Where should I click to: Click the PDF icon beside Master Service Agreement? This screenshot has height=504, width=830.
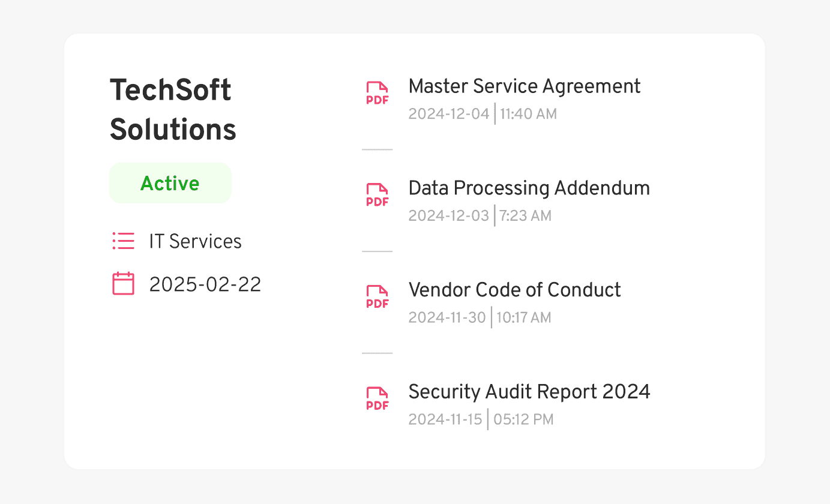tap(377, 92)
